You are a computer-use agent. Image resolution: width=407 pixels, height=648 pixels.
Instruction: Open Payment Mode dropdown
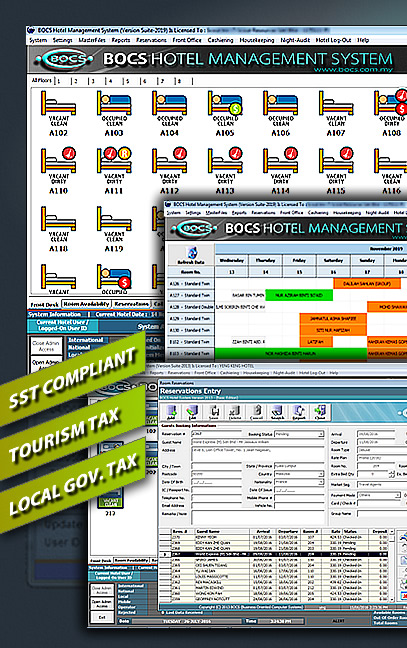(x=397, y=495)
